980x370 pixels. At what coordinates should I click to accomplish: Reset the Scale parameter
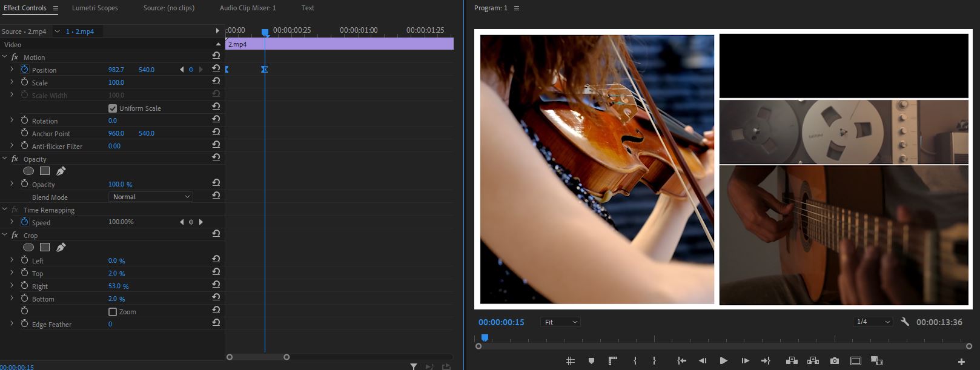pyautogui.click(x=216, y=81)
